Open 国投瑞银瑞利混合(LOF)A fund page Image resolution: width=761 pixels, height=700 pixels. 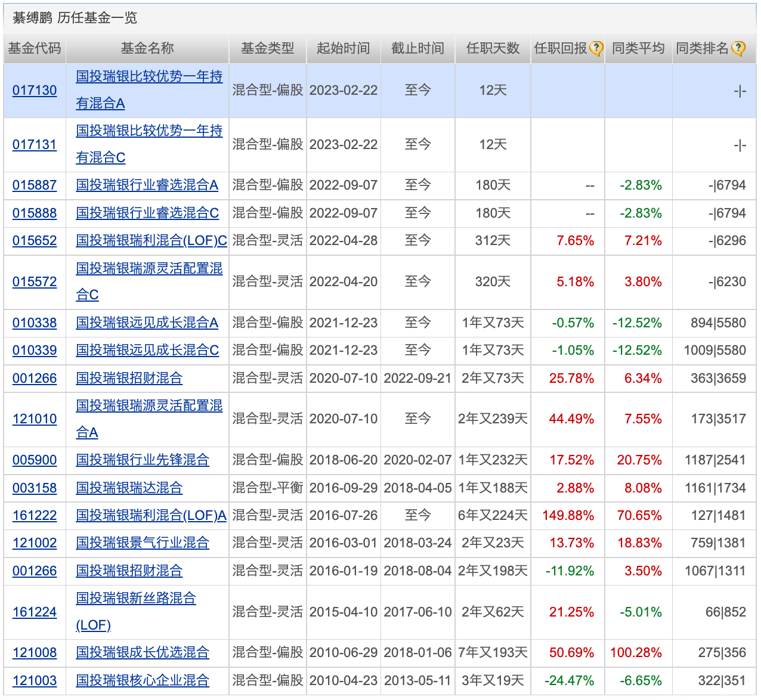tap(151, 516)
